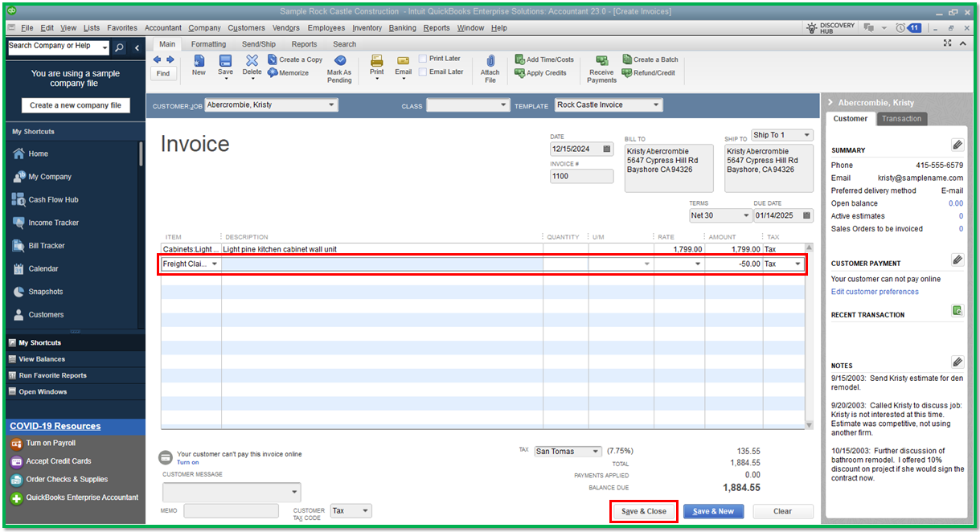980x532 pixels.
Task: Open the Template dropdown showing Rock Castle Invoice
Action: 657,105
